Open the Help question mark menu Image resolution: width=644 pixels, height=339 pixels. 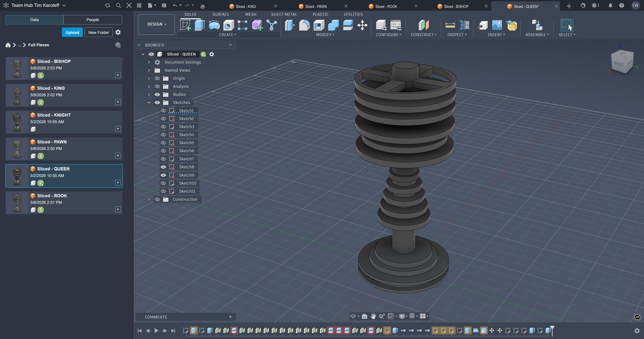point(622,6)
